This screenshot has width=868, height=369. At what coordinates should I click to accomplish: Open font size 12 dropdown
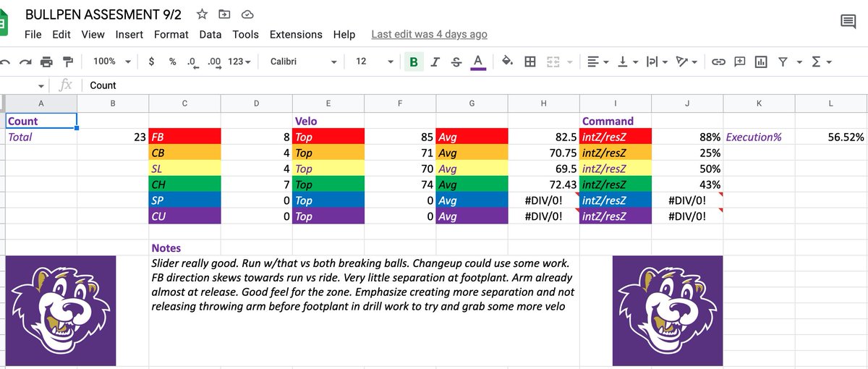click(x=374, y=62)
